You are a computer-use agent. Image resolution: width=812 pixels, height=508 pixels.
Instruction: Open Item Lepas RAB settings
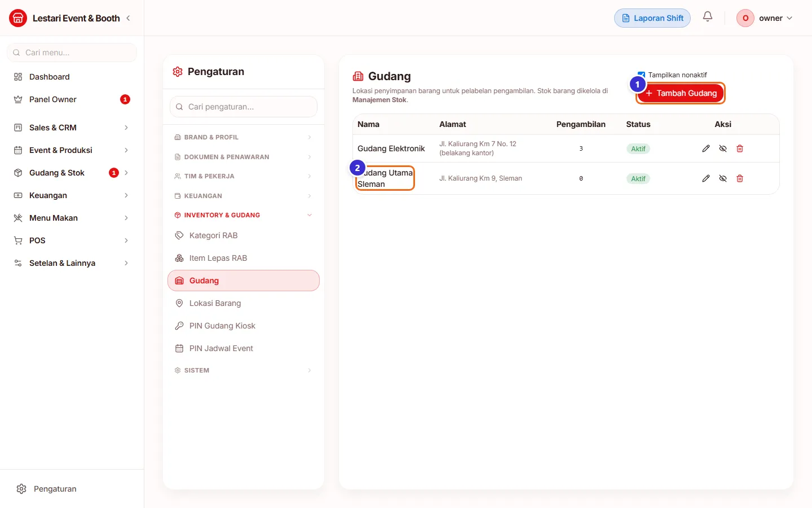pyautogui.click(x=244, y=258)
